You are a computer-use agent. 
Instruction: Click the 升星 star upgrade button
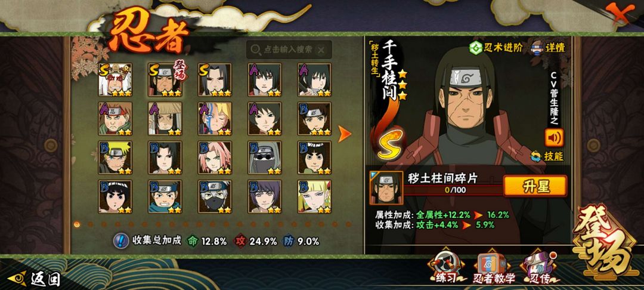point(535,186)
